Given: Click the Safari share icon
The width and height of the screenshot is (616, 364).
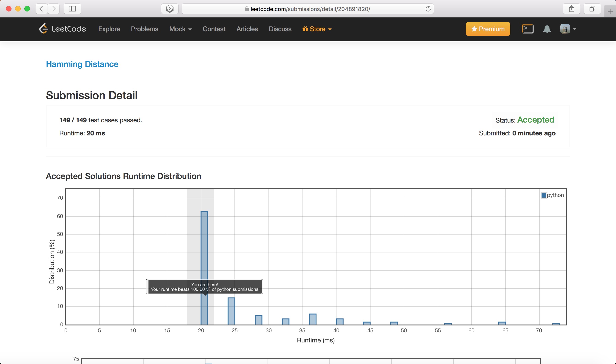Looking at the screenshot, I should (572, 9).
